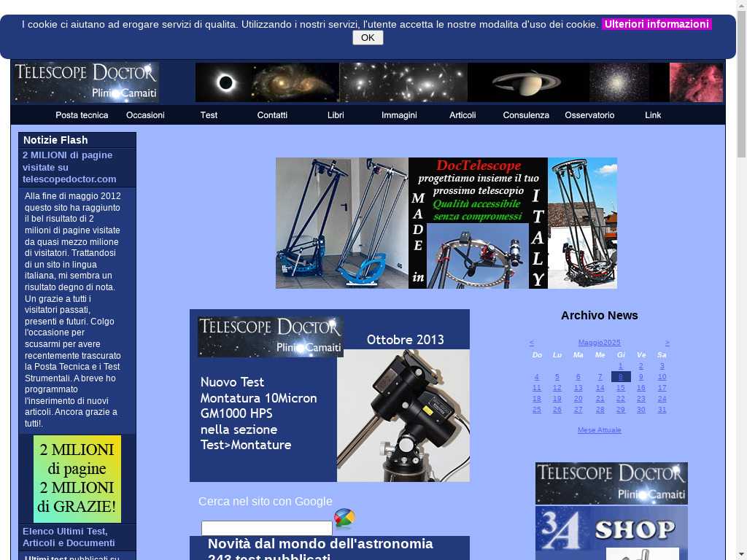Select day 8 in the calendar

pos(620,377)
